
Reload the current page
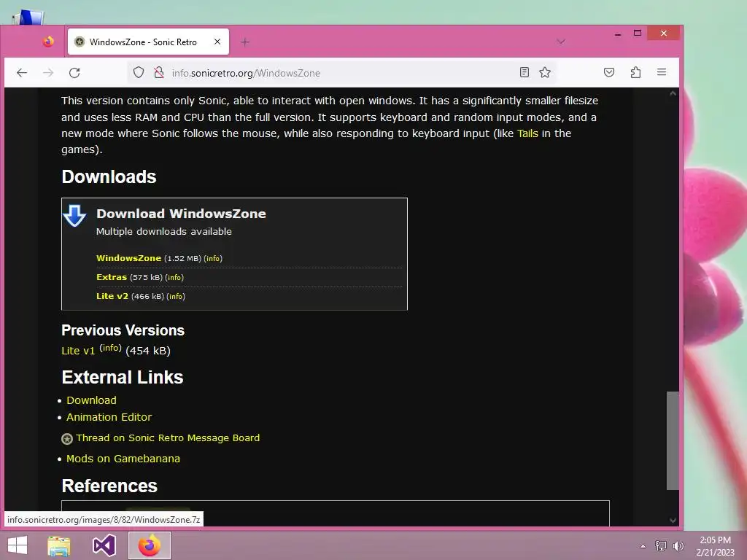click(x=74, y=72)
